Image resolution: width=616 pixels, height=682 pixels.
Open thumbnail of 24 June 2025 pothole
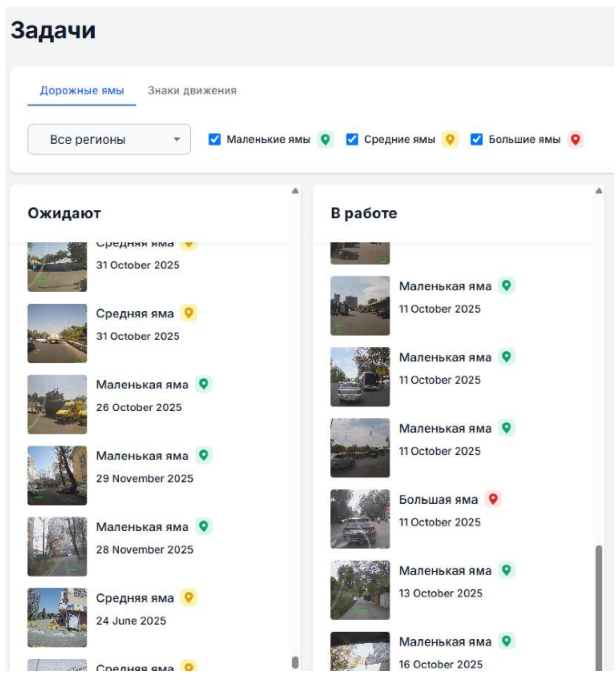tap(57, 618)
